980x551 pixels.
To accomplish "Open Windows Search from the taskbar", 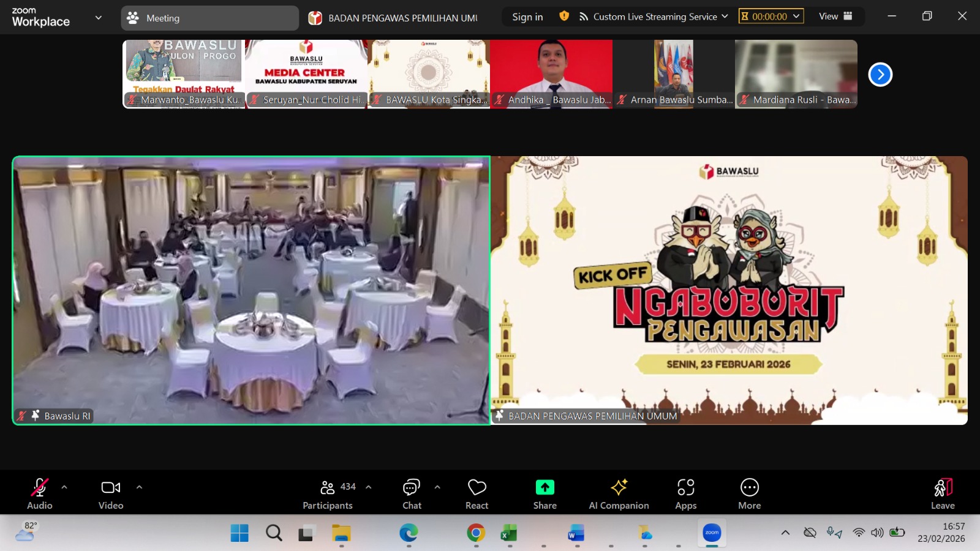I will 274,533.
